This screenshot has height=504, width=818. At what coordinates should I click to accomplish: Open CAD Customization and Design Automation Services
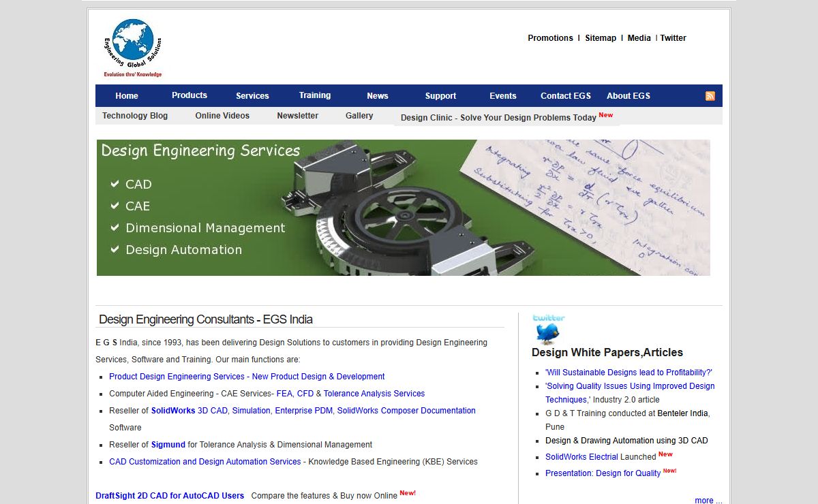[205, 462]
